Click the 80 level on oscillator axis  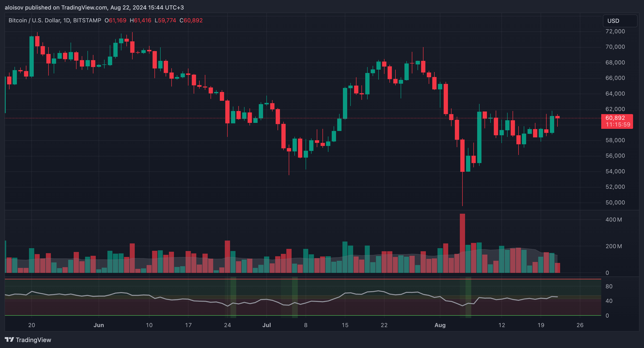pos(609,286)
